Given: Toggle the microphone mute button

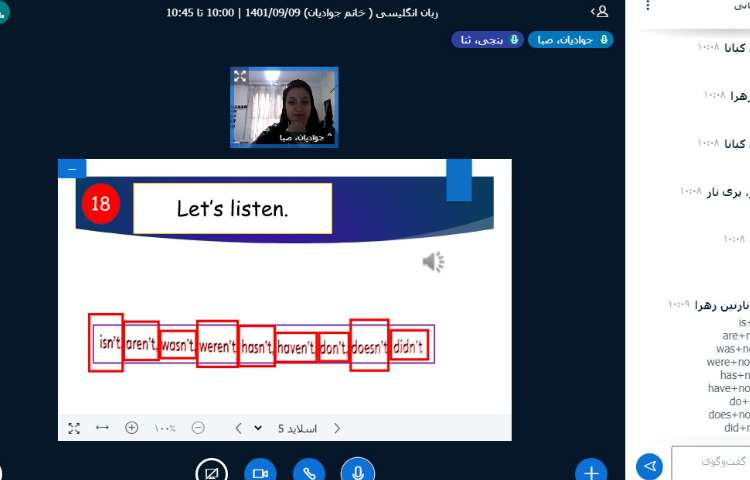Looking at the screenshot, I should (x=358, y=471).
